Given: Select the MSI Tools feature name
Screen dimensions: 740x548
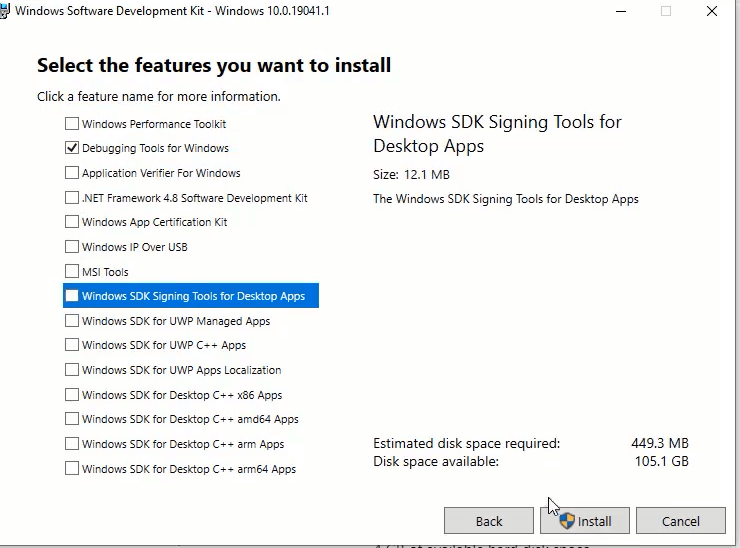Looking at the screenshot, I should [x=105, y=272].
